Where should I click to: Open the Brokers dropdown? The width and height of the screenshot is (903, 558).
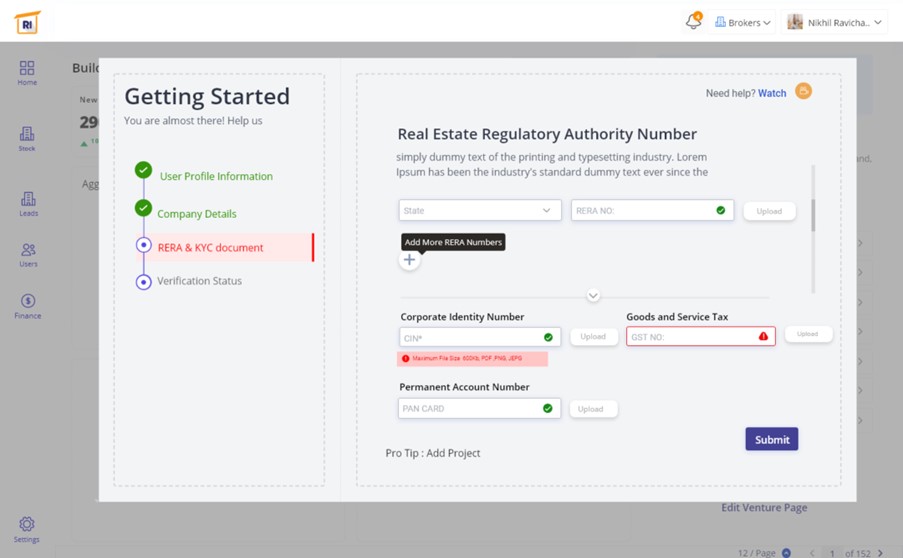pos(743,22)
